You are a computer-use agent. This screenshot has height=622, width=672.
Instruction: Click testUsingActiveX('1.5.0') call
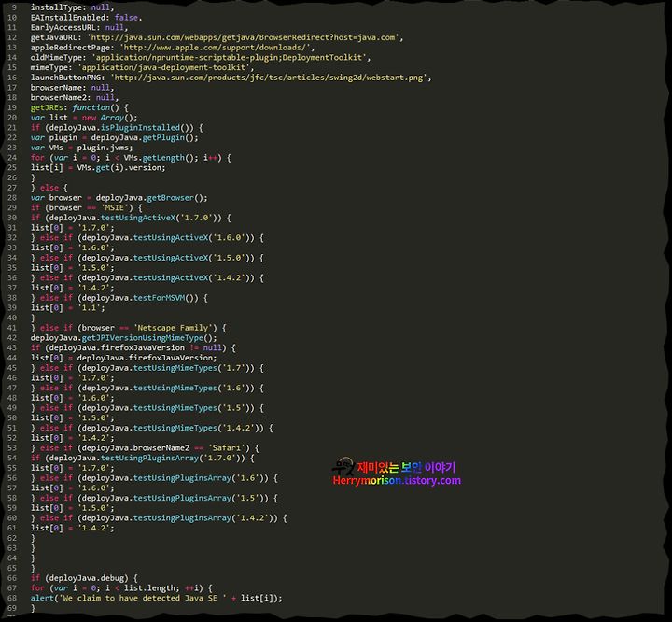coord(194,258)
